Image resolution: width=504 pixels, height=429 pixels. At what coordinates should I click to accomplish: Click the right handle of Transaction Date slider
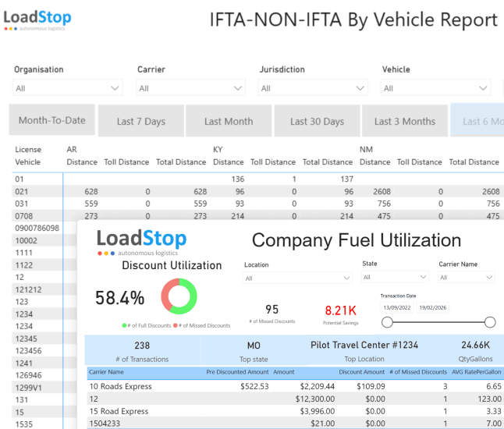490,322
